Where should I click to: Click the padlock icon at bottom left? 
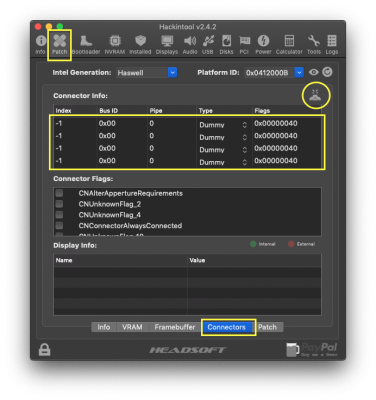[44, 350]
